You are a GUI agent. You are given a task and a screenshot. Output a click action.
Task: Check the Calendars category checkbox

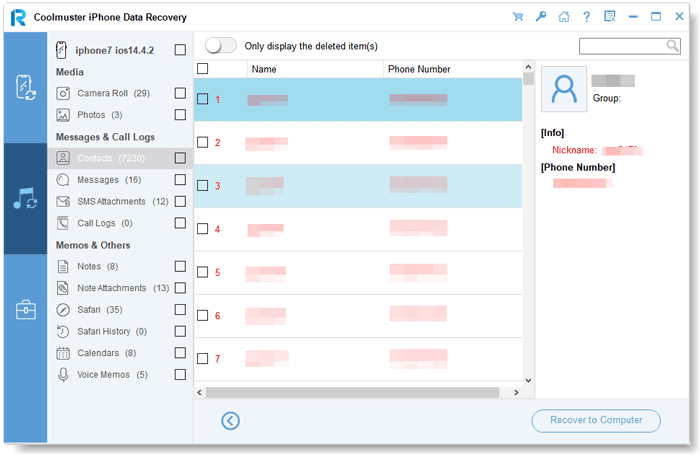click(180, 353)
